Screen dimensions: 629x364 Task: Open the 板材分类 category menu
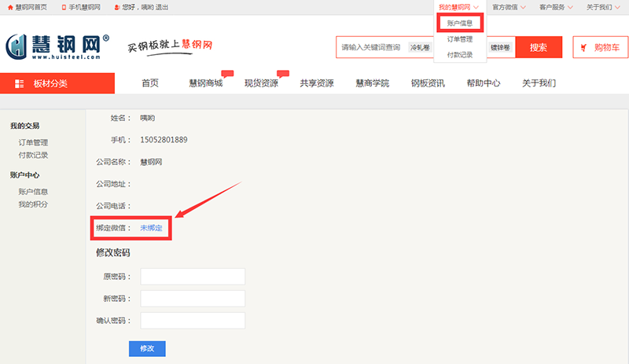point(57,83)
